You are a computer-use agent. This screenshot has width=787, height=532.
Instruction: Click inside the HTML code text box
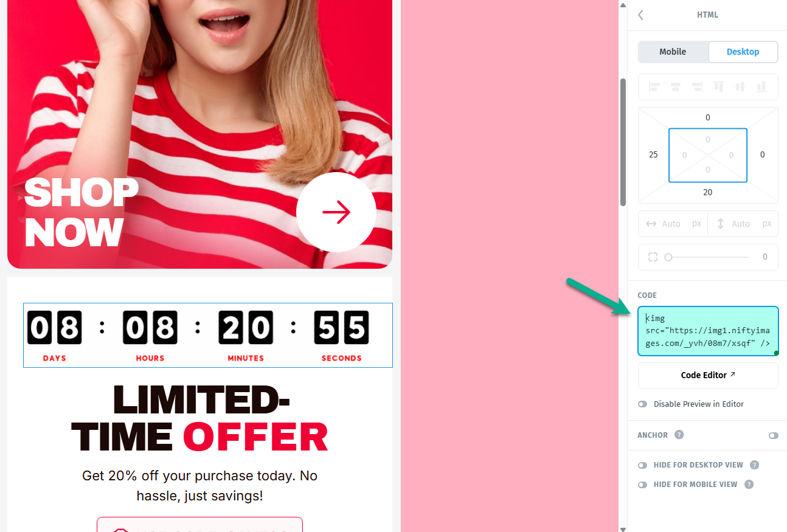coord(708,331)
